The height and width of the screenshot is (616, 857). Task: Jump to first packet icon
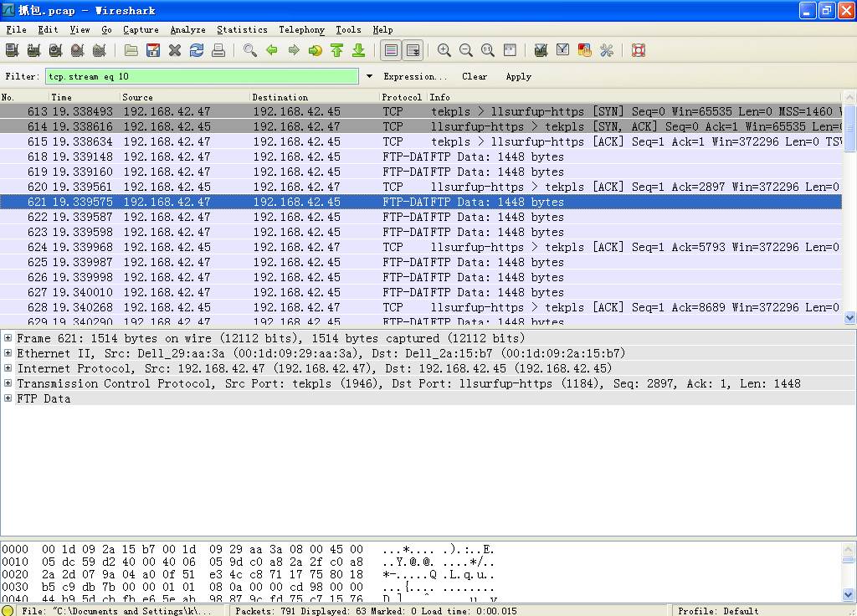pyautogui.click(x=337, y=51)
